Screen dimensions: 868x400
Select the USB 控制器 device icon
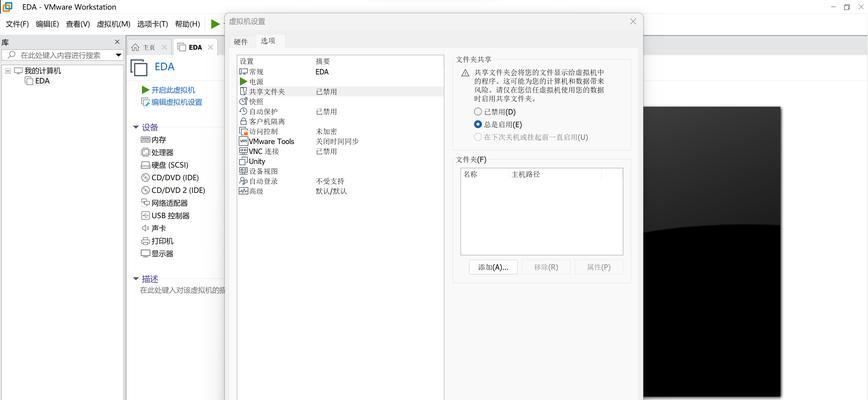click(x=146, y=216)
